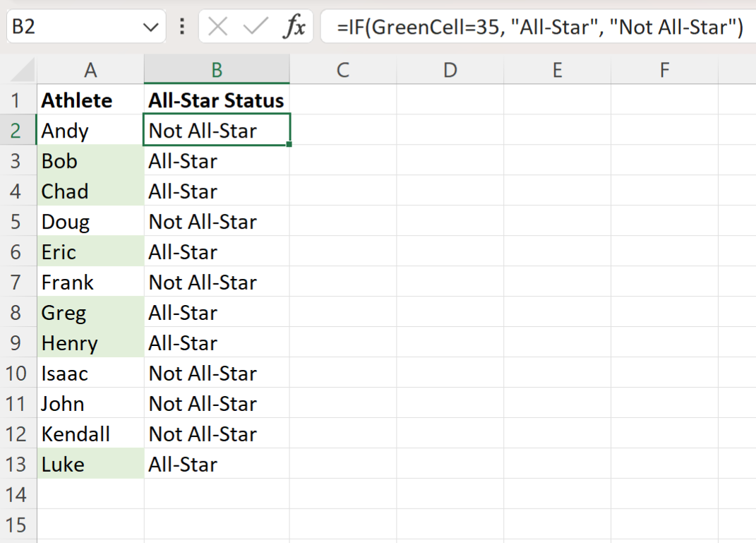Click the All-Star cell beside Luke
The image size is (756, 543).
pos(217,464)
